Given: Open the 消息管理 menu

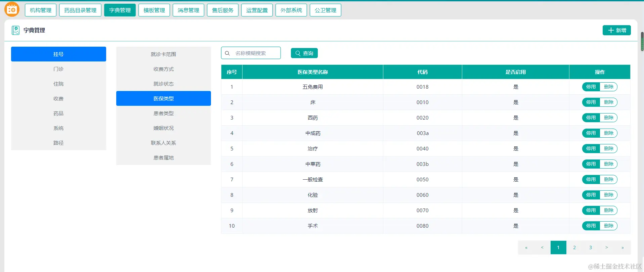Looking at the screenshot, I should pos(188,10).
